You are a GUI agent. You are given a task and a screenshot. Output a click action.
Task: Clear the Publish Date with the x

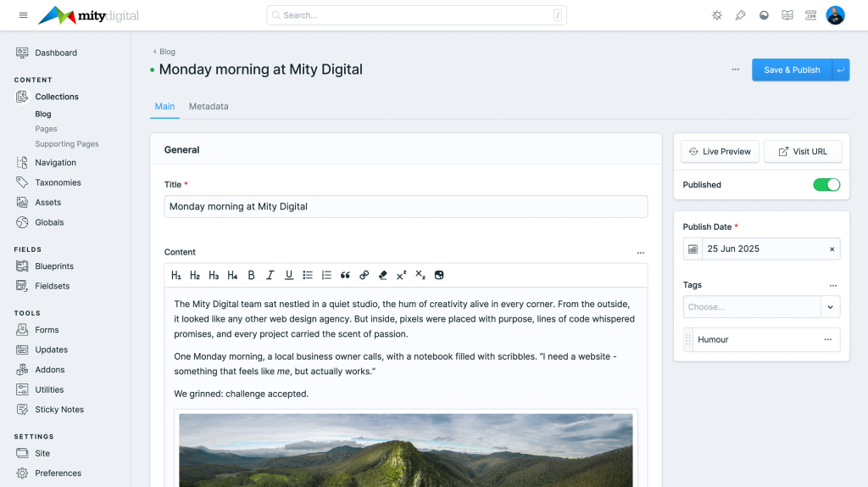[x=831, y=249]
